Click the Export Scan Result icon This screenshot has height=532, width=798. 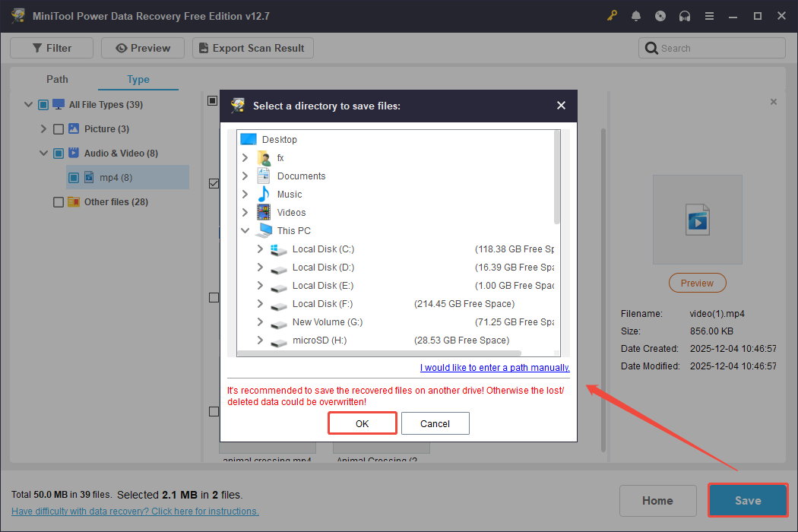pyautogui.click(x=202, y=47)
